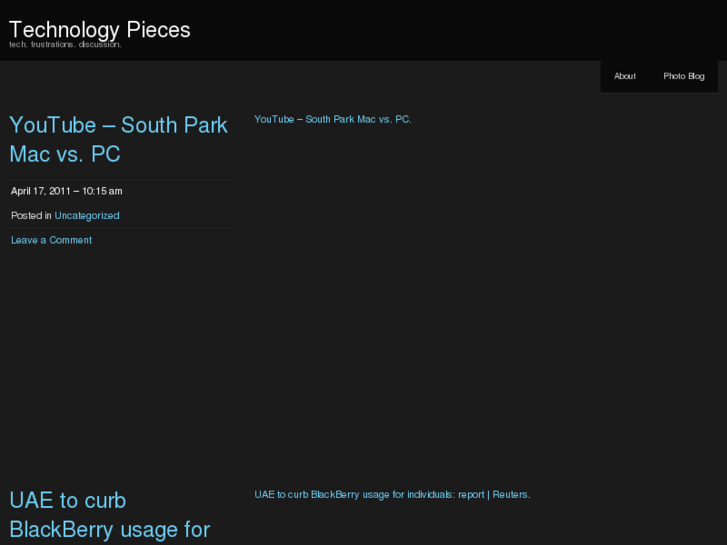Click "South Park" in the small body link
Image resolution: width=727 pixels, height=545 pixels.
pos(330,119)
